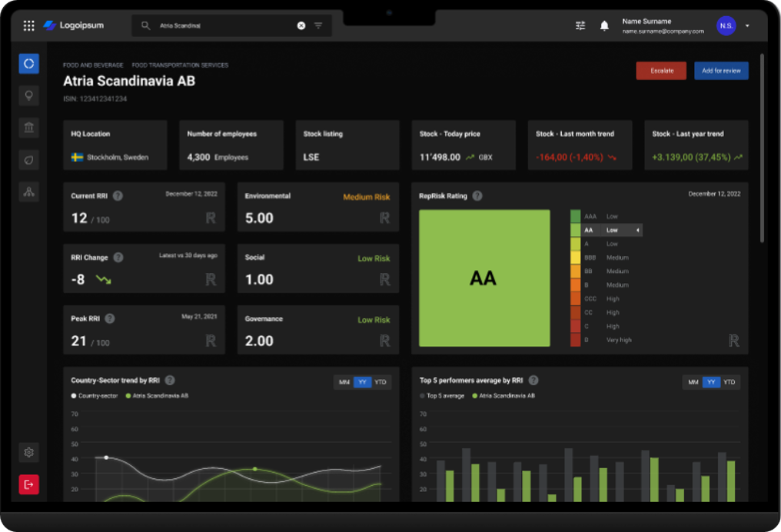Click the Escalate button
The image size is (781, 532).
point(662,71)
